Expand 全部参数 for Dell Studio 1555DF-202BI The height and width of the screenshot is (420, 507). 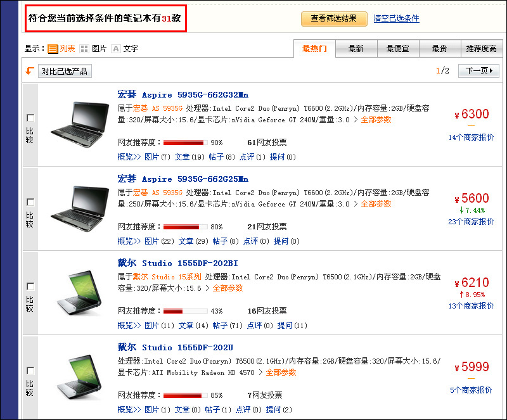[228, 288]
